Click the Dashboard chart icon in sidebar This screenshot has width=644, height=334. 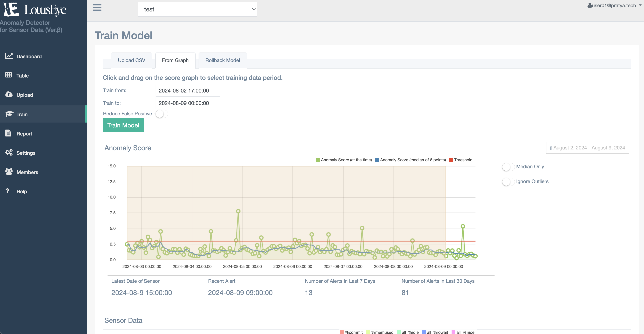pos(9,56)
